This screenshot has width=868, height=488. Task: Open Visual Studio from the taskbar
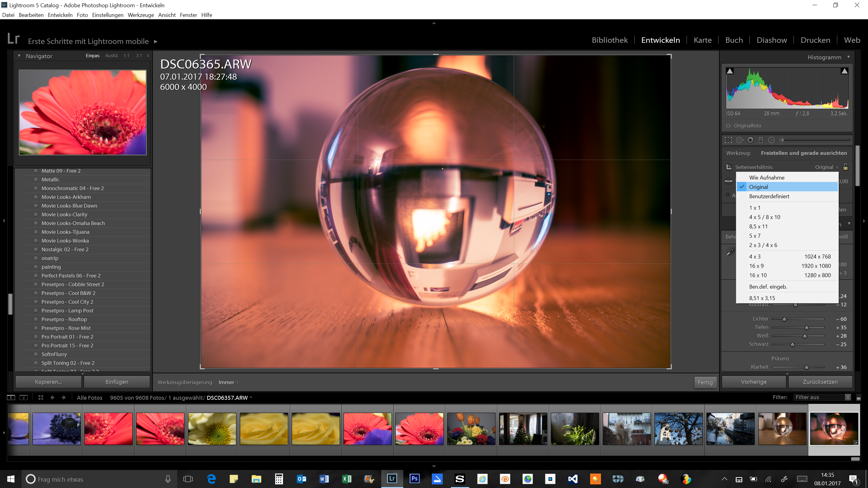573,479
